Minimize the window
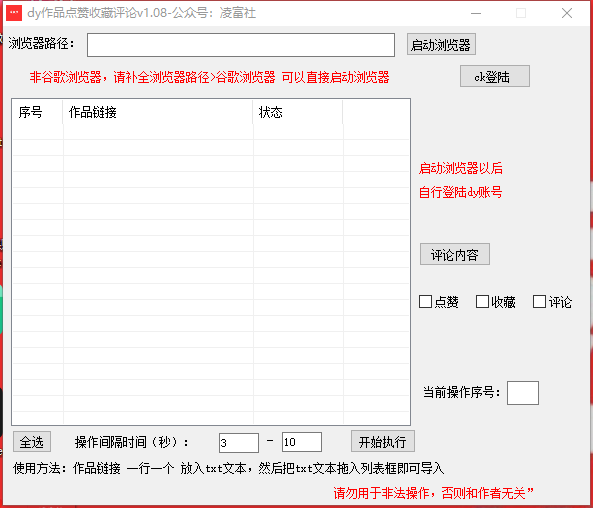 476,13
